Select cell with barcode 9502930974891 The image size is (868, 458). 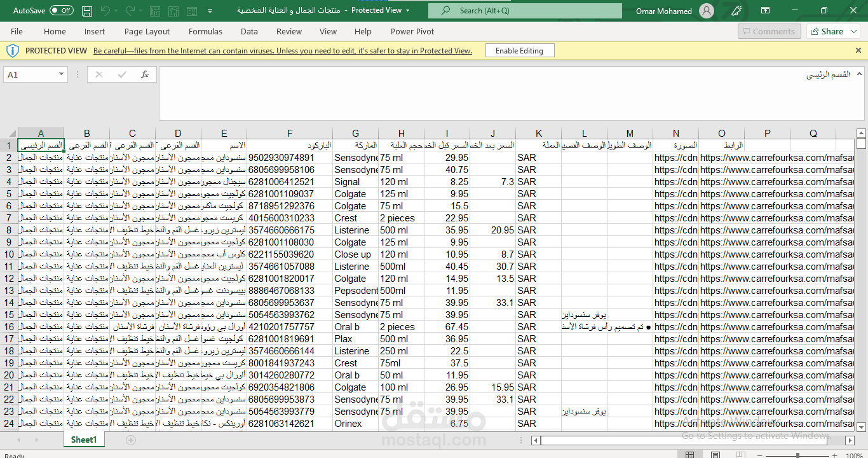click(290, 157)
